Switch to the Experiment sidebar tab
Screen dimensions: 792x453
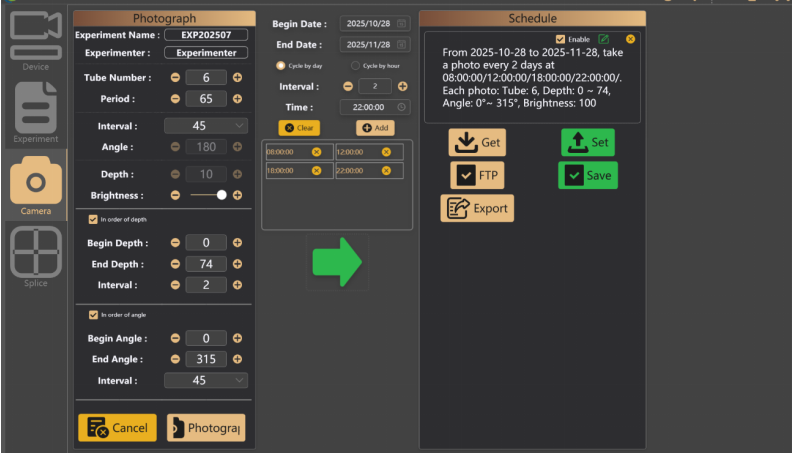(x=35, y=110)
